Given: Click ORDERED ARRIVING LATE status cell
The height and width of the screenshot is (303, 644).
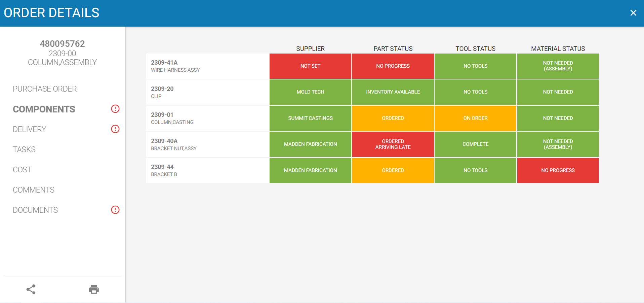Looking at the screenshot, I should tap(393, 144).
